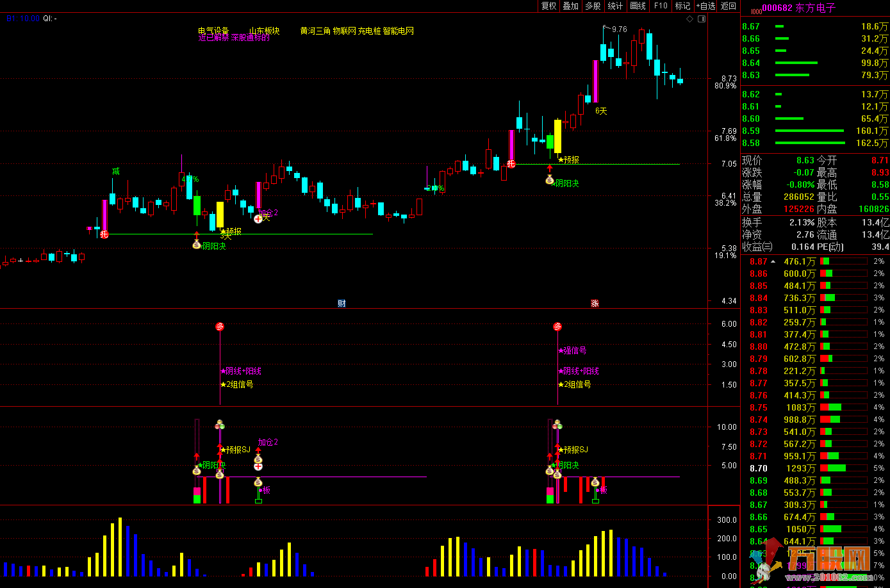Click the money bag above the left 板 label
The height and width of the screenshot is (588, 890).
(x=258, y=482)
